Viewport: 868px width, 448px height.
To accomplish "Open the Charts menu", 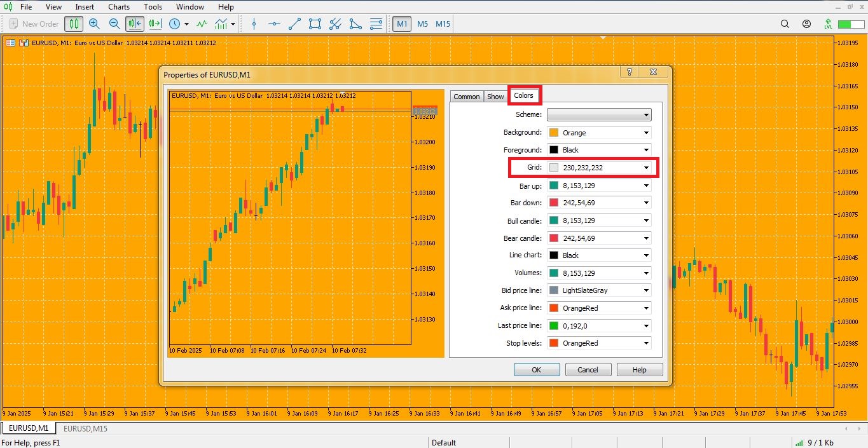I will [x=119, y=7].
